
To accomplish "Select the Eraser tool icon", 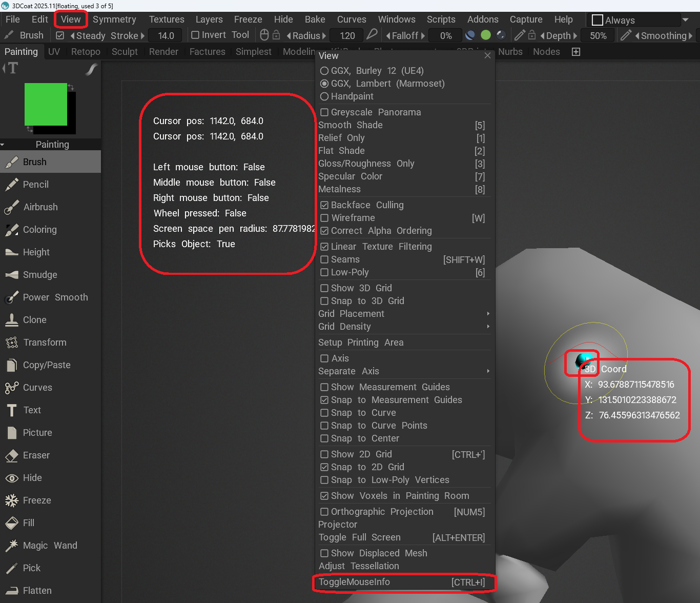I will 11,455.
